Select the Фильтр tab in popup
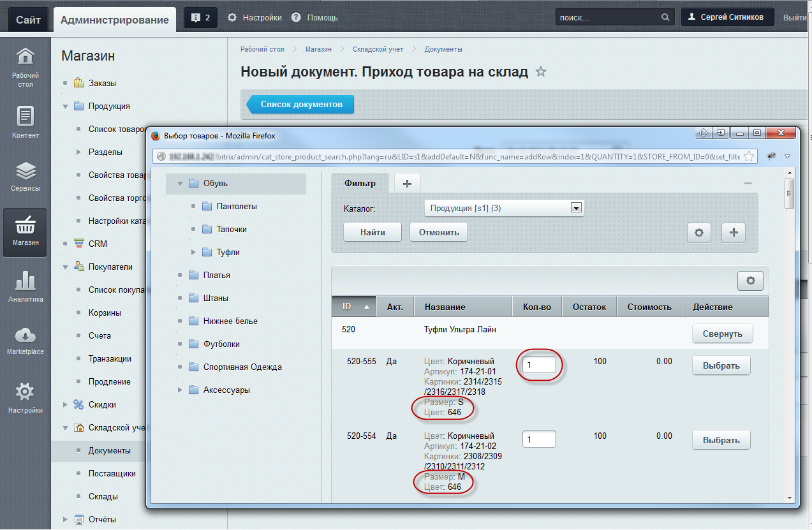Viewport: 812px width, 530px height. [x=360, y=184]
